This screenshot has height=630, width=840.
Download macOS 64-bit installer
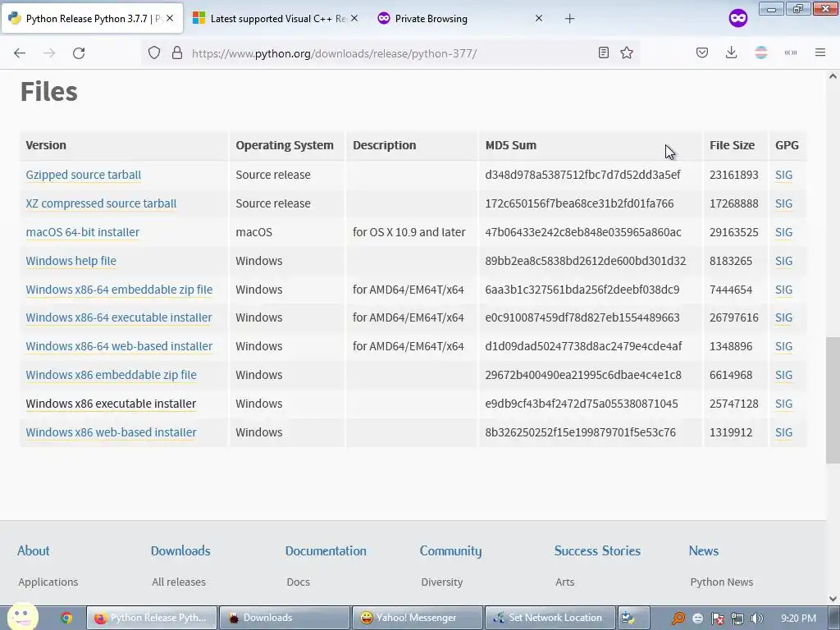point(83,232)
